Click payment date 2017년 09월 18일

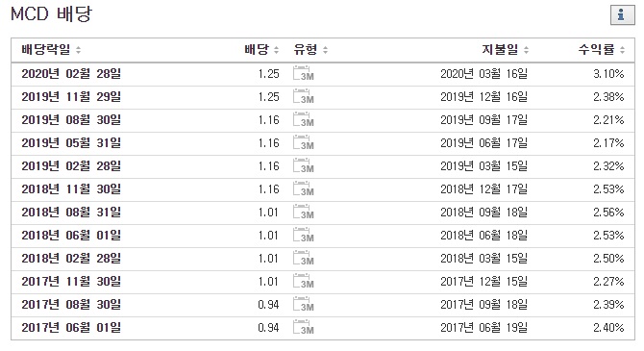(x=483, y=304)
